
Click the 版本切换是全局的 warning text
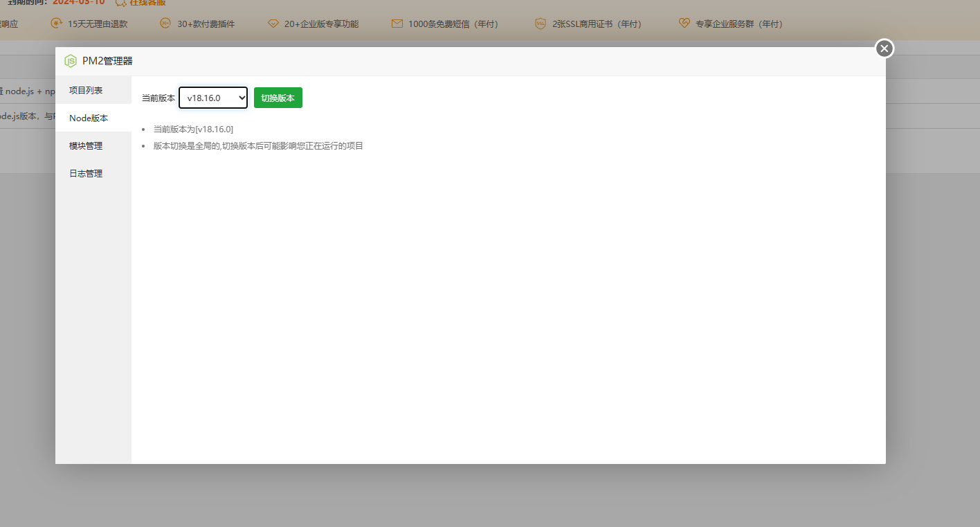[x=258, y=145]
